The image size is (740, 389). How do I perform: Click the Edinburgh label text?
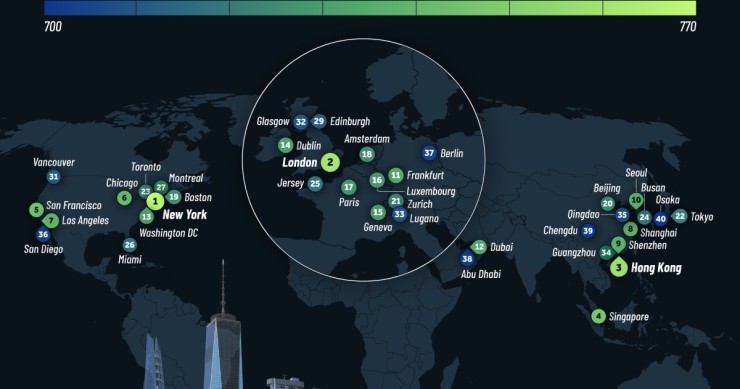click(350, 121)
